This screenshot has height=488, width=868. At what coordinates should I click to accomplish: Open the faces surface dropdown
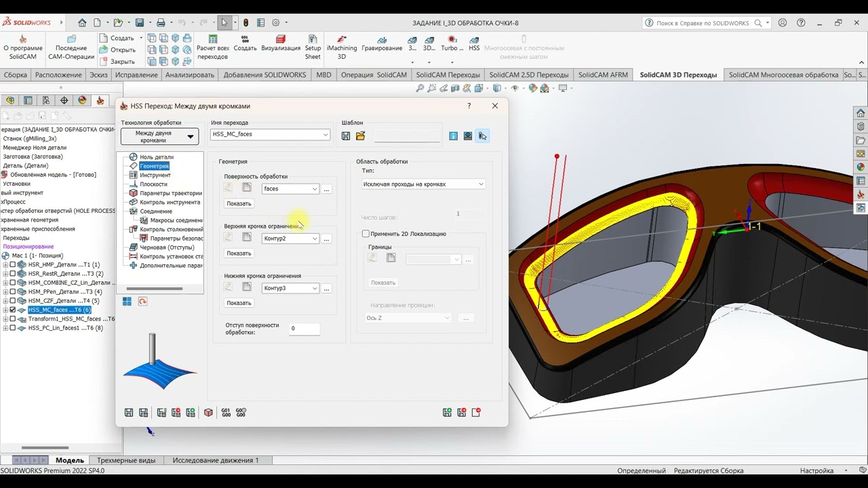315,189
